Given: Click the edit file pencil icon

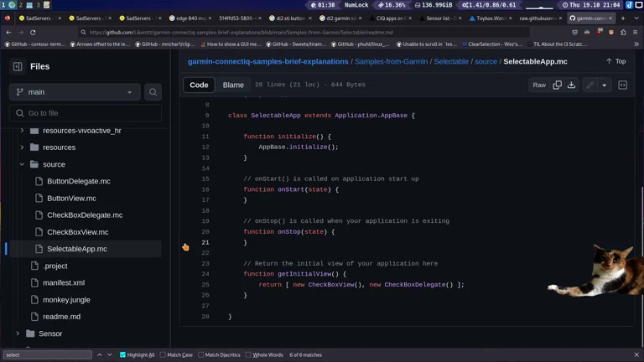Looking at the screenshot, I should (x=590, y=85).
